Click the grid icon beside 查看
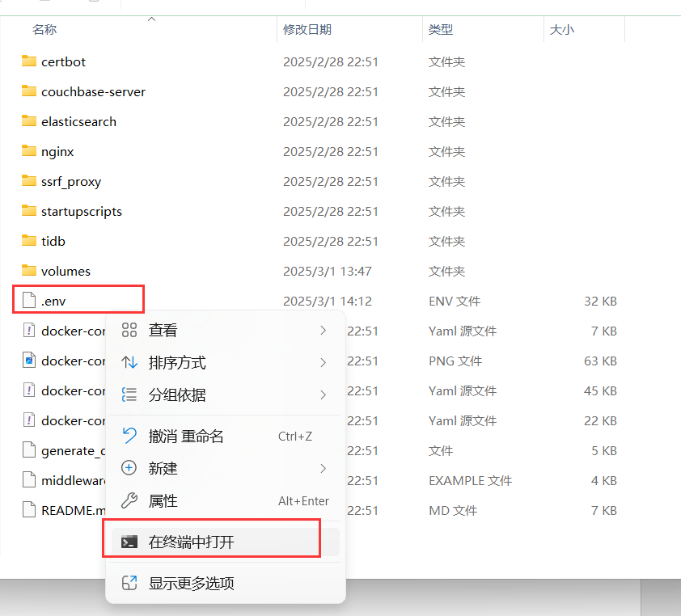The image size is (681, 616). [x=129, y=330]
